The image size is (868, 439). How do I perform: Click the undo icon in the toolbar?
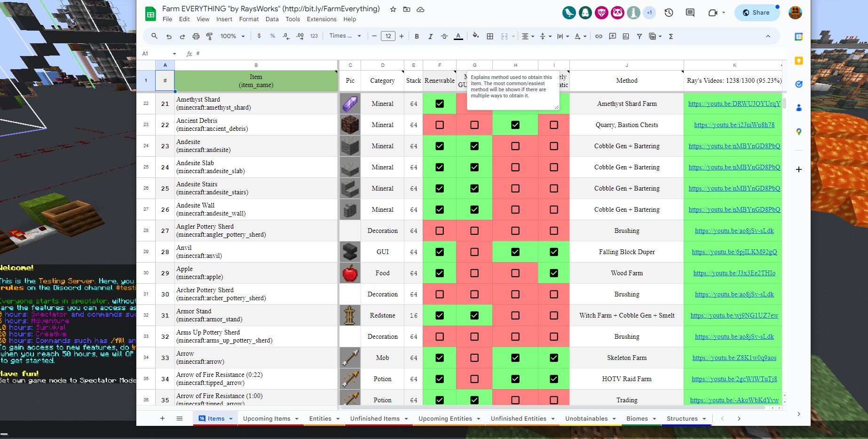[x=169, y=36]
